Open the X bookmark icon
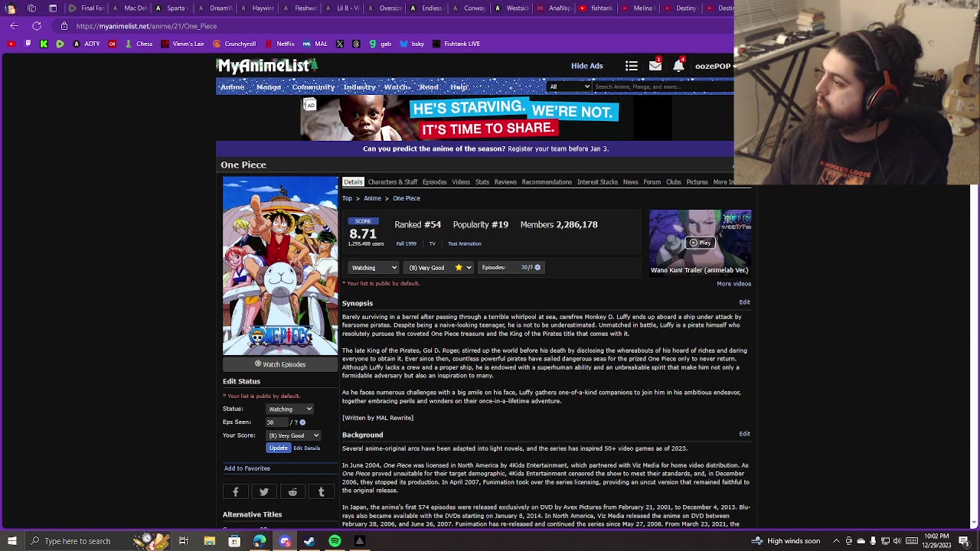The width and height of the screenshot is (980, 551). point(340,44)
